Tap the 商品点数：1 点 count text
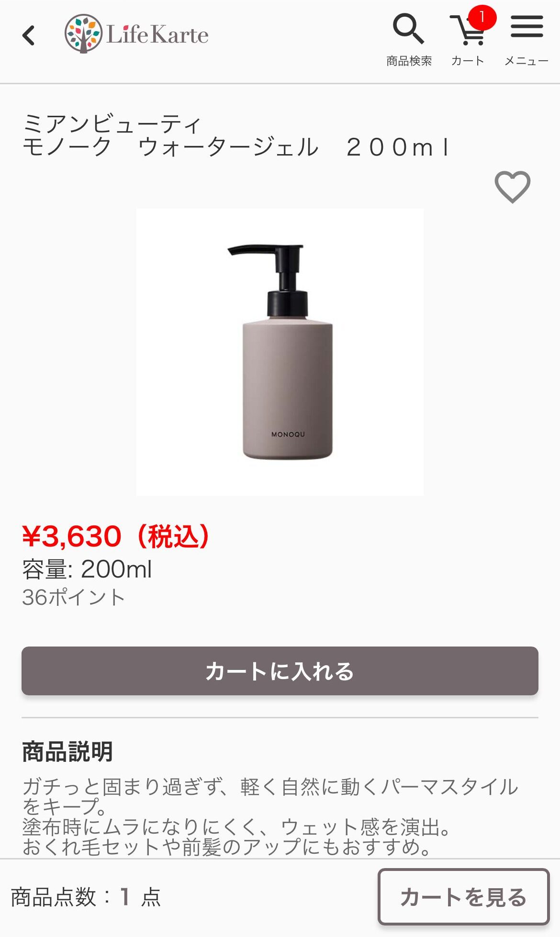 click(86, 897)
